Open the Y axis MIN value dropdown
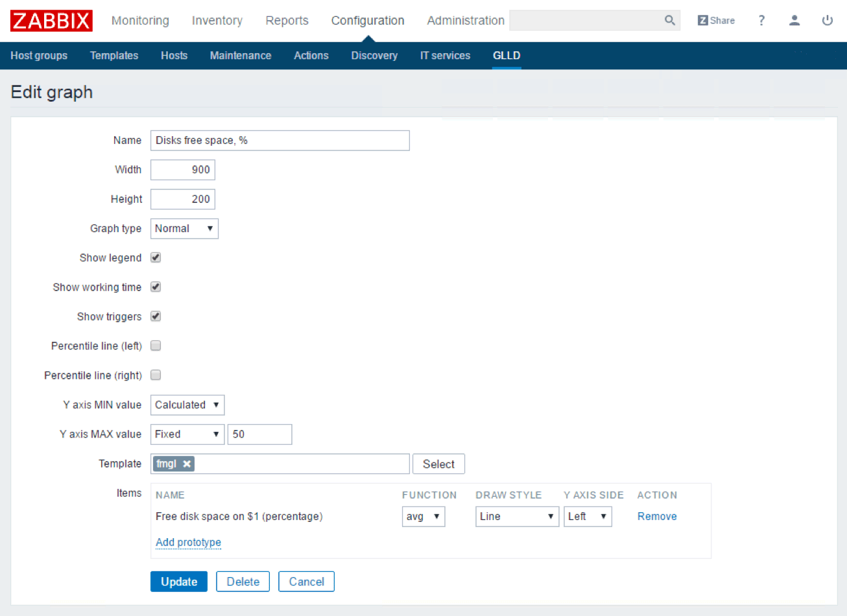The height and width of the screenshot is (616, 847). click(187, 405)
